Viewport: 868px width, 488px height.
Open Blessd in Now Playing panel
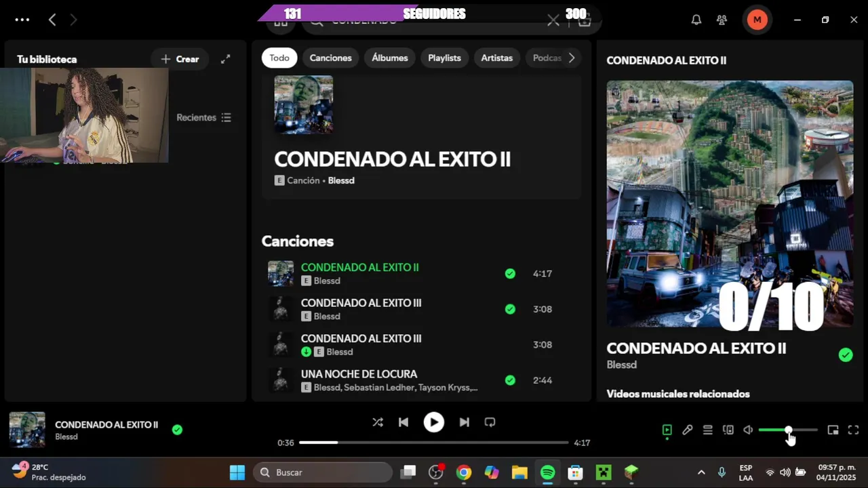[621, 365]
